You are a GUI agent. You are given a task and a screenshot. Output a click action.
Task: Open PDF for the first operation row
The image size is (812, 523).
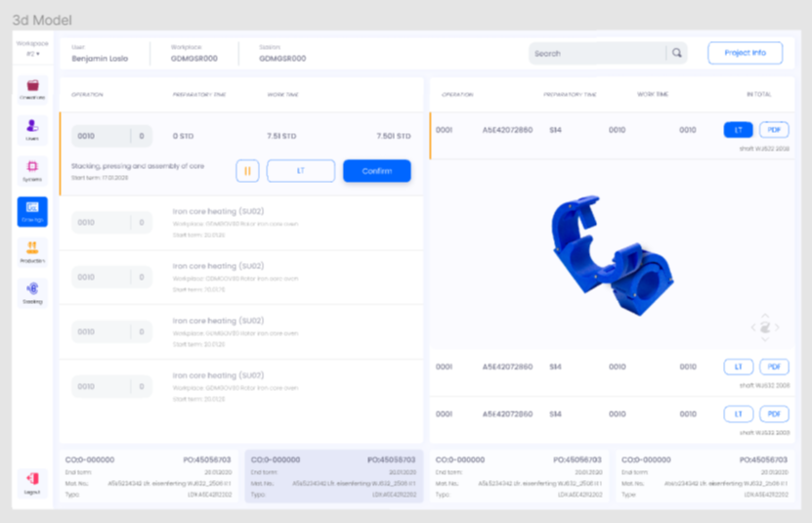tap(774, 130)
